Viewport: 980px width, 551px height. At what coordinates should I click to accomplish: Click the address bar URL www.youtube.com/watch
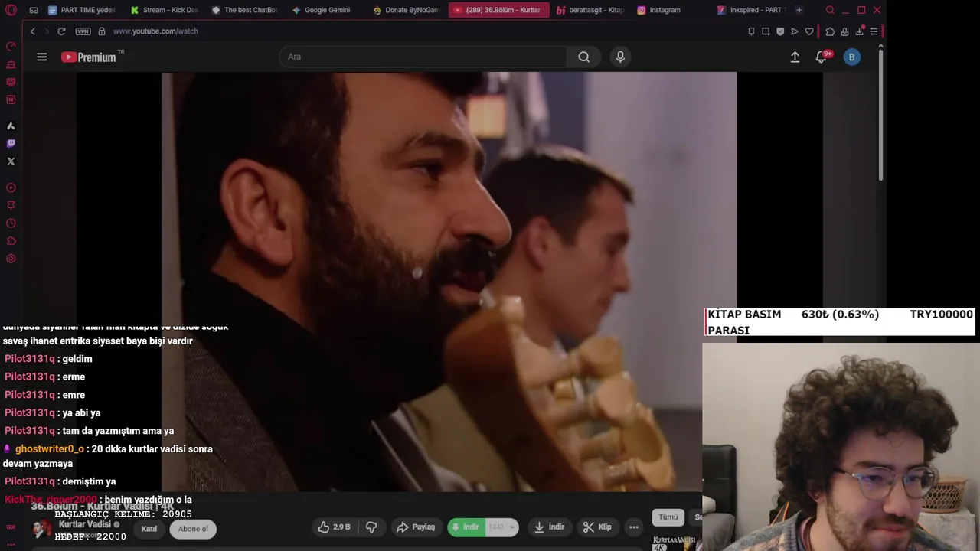tap(155, 31)
